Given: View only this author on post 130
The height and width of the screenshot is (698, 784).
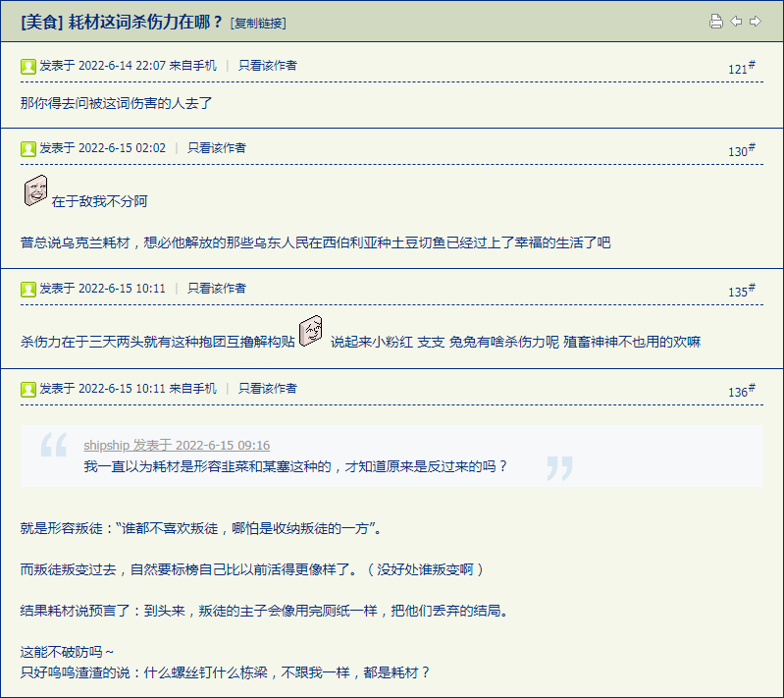Looking at the screenshot, I should 217,148.
